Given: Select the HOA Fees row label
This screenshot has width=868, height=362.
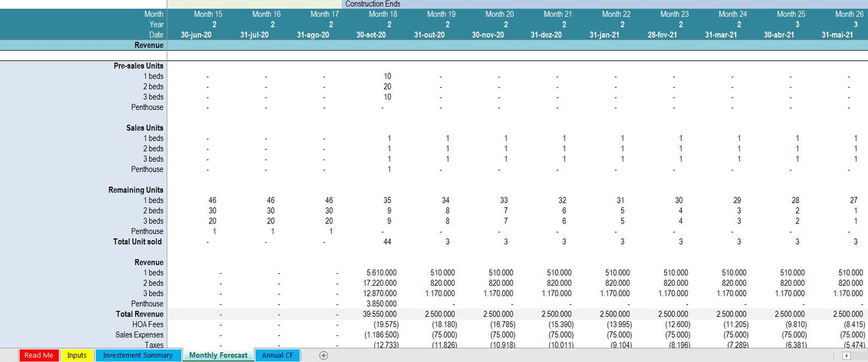Looking at the screenshot, I should pyautogui.click(x=148, y=325).
